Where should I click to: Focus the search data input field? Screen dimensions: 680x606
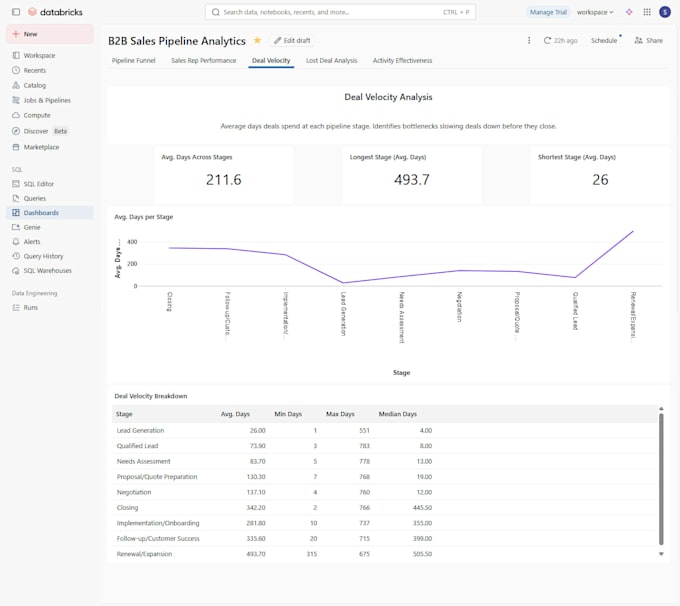click(x=340, y=12)
